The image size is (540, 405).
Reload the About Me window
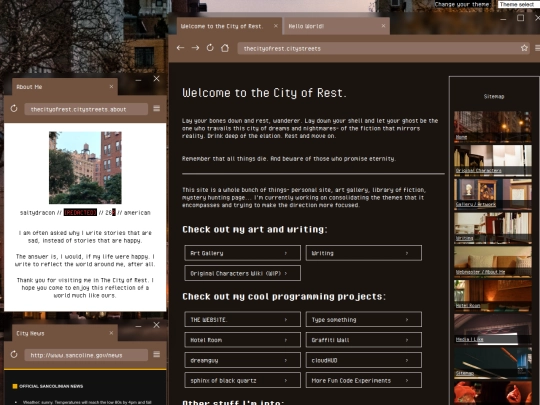pos(14,108)
